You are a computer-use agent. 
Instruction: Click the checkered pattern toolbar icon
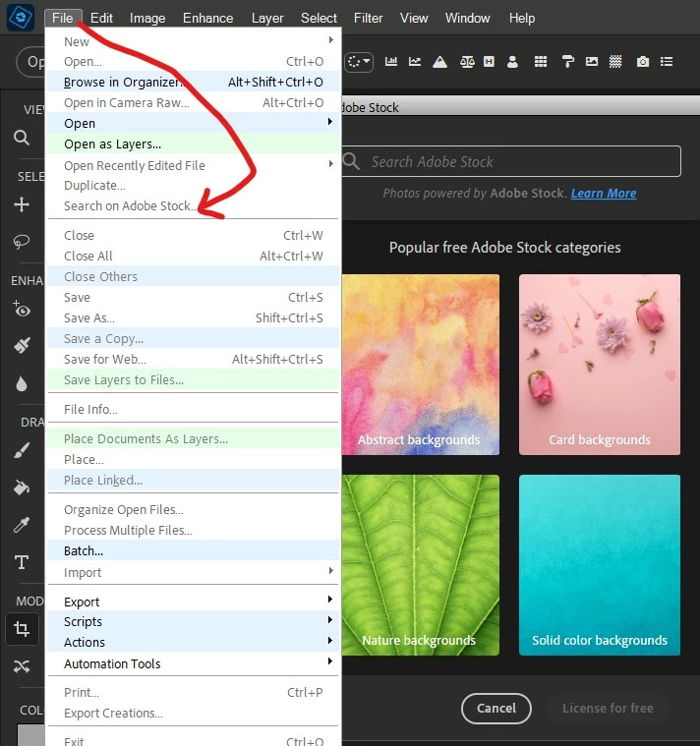click(x=615, y=61)
